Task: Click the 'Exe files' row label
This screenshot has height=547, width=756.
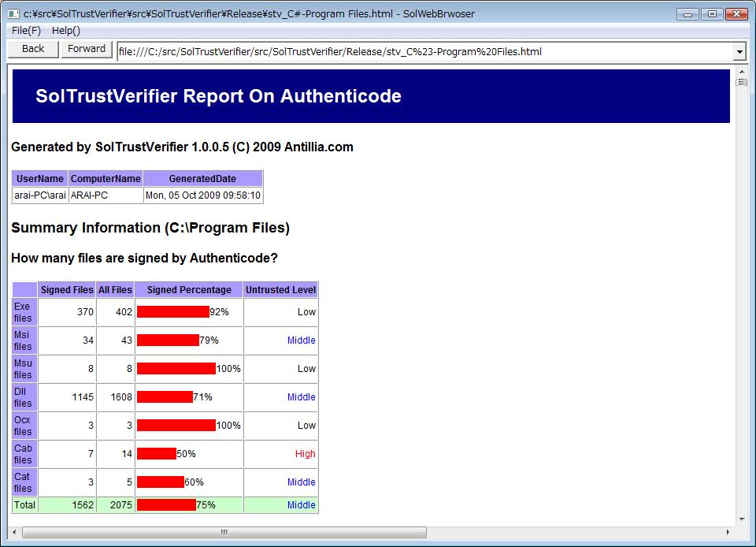Action: pos(24,312)
